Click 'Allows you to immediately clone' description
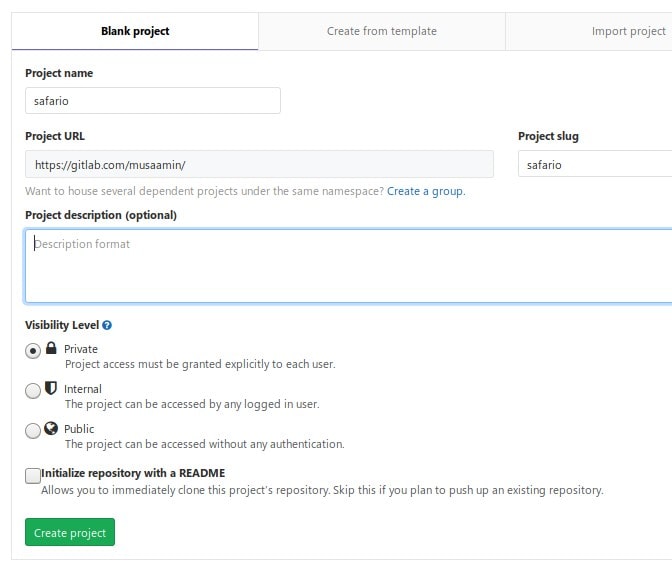The width and height of the screenshot is (672, 567). pos(322,490)
